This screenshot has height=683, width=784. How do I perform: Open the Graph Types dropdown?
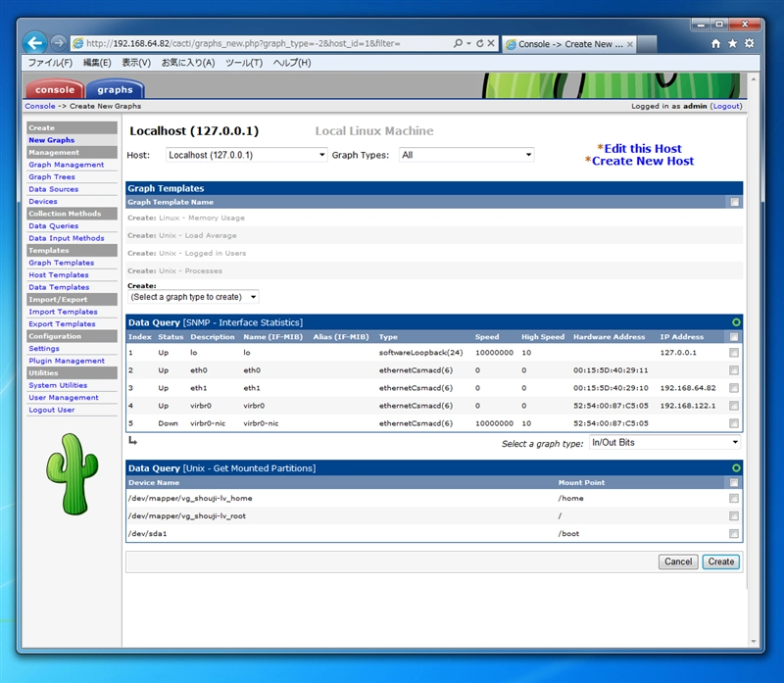point(466,155)
